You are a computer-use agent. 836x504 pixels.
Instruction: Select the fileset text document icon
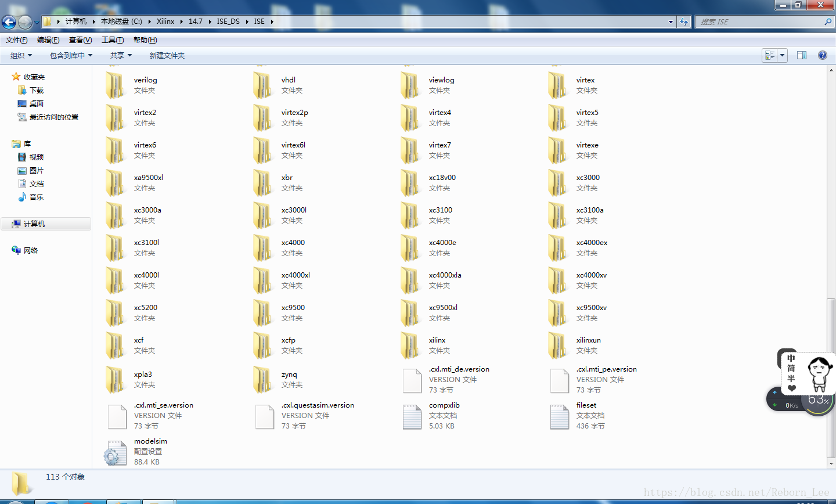tap(560, 416)
